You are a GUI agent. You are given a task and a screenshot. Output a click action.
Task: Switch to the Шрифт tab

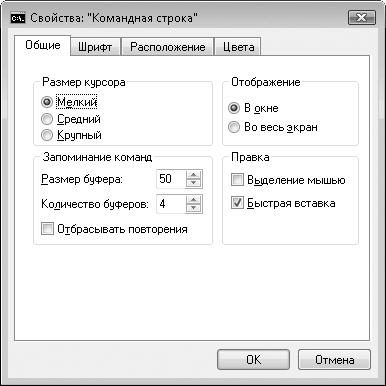coord(95,47)
